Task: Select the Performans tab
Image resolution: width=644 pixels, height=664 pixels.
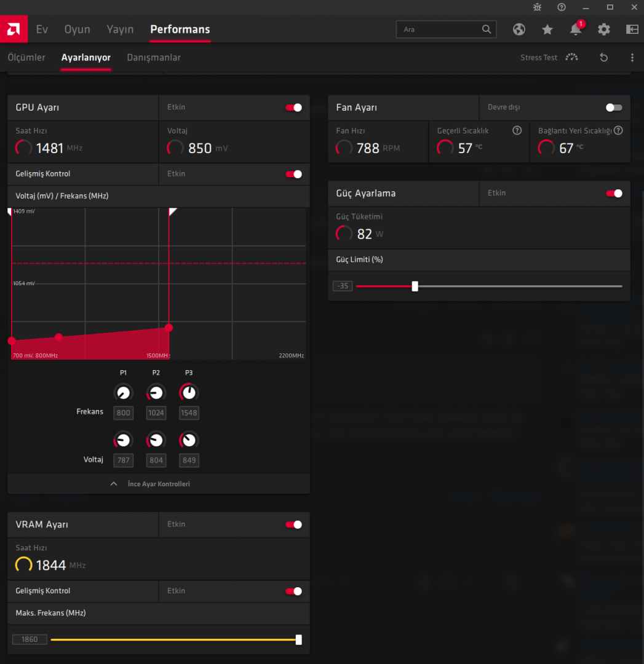Action: (180, 30)
